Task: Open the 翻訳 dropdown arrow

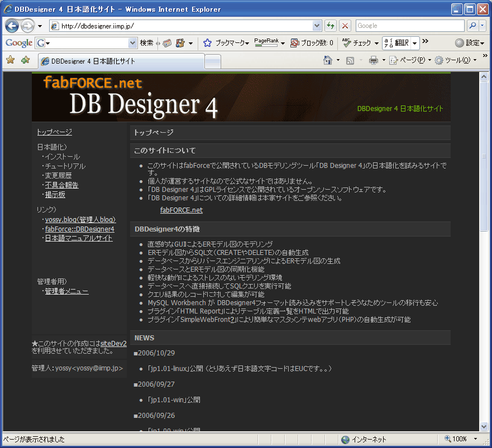Action: [415, 44]
